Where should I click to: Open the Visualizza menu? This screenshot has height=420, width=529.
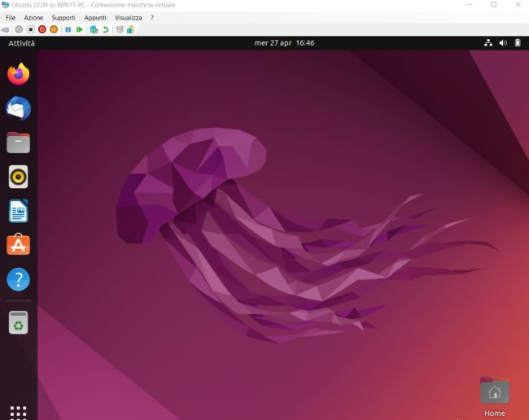pos(129,18)
